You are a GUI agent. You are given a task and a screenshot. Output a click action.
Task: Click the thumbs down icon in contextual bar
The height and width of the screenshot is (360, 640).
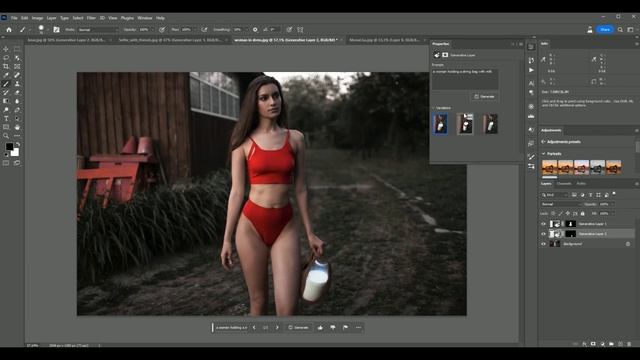click(333, 327)
